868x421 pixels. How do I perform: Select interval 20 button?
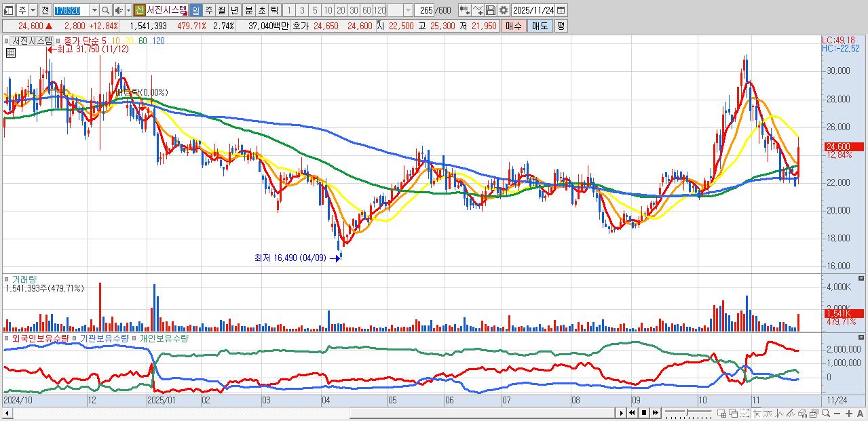pos(341,10)
